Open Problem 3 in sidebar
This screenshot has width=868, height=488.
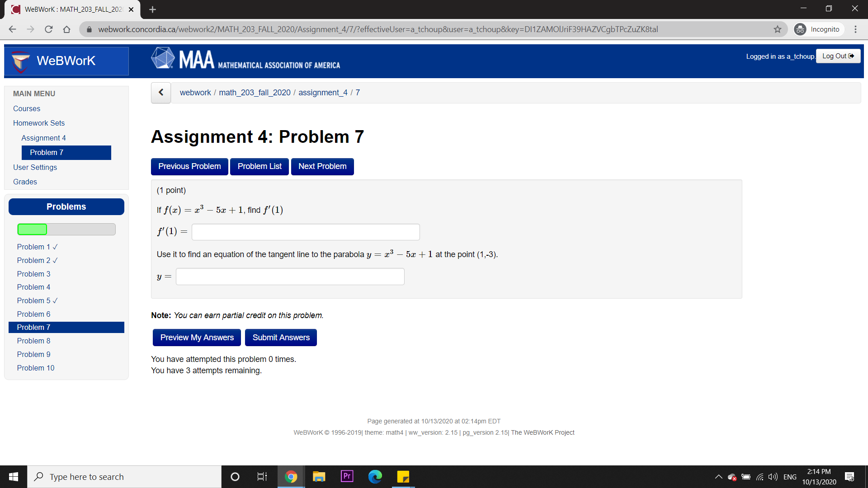pos(33,274)
